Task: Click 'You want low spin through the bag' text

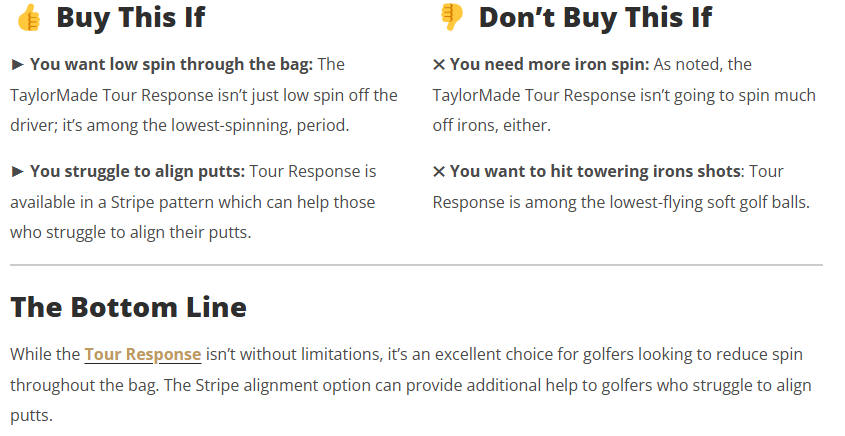Action: [x=171, y=64]
